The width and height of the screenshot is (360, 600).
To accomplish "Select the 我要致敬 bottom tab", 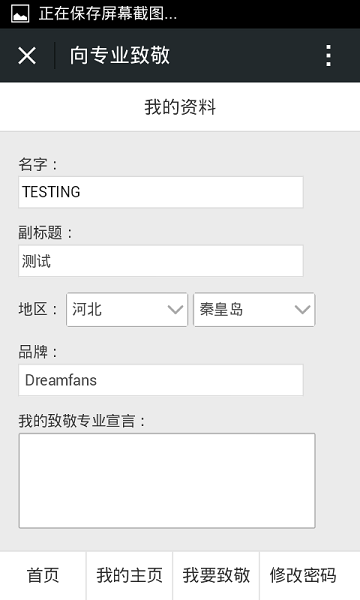I will pos(216,576).
